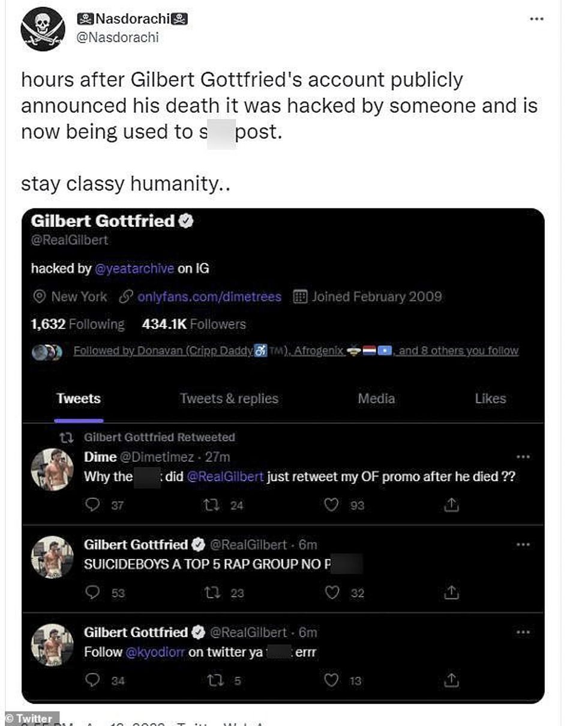This screenshot has width=588, height=726.
Task: Share the Follow @kyodlorr tweet
Action: 451,680
